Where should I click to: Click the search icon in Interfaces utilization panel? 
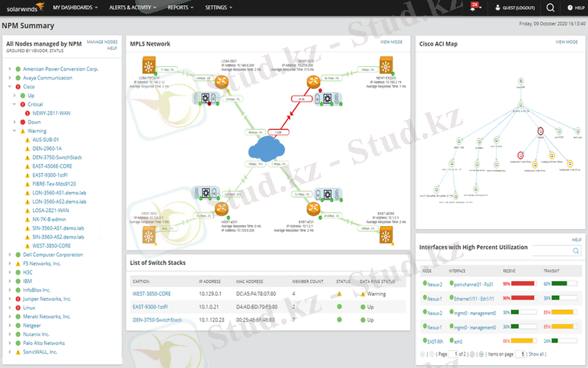[x=576, y=252]
